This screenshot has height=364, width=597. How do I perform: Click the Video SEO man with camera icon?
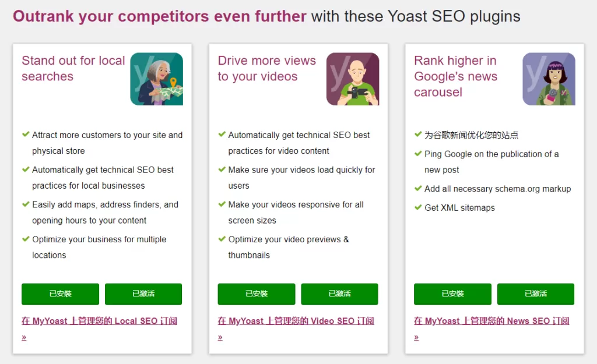pos(352,78)
